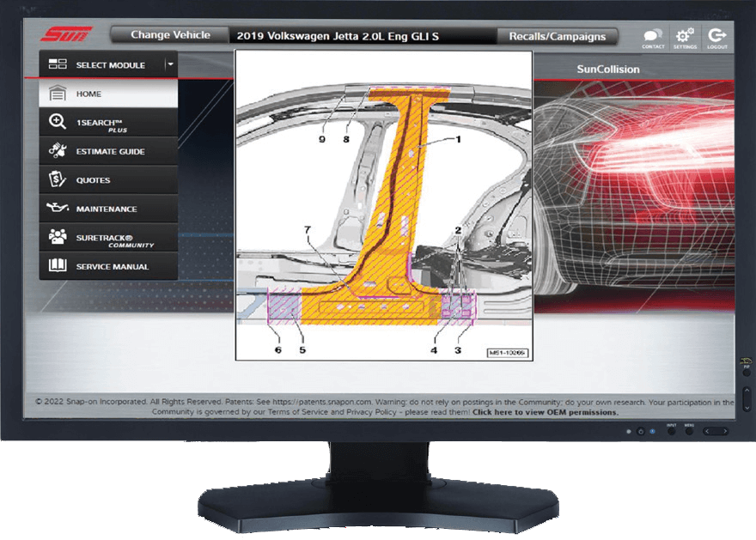
Task: Click the Logout icon
Action: (x=716, y=36)
